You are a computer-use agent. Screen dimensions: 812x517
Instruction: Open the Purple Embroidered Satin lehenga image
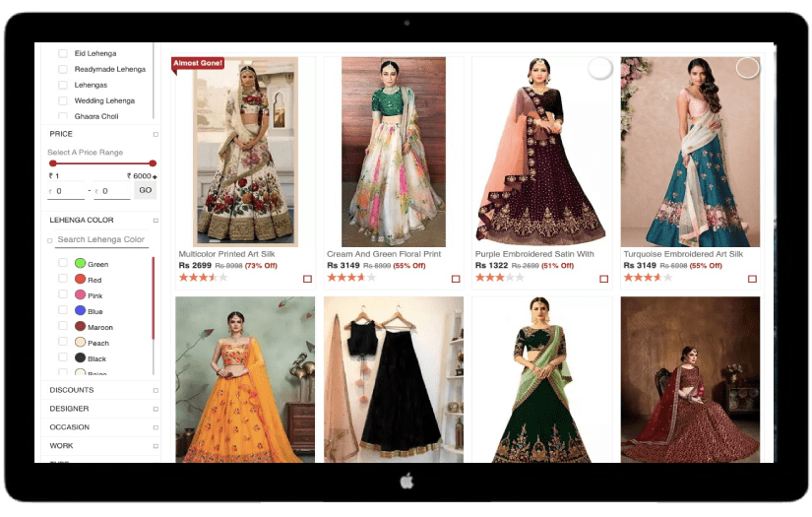541,152
